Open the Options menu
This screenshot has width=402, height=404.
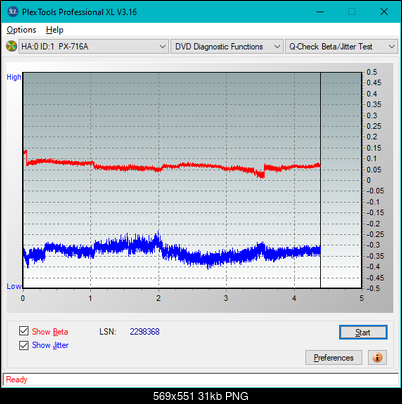pos(21,30)
